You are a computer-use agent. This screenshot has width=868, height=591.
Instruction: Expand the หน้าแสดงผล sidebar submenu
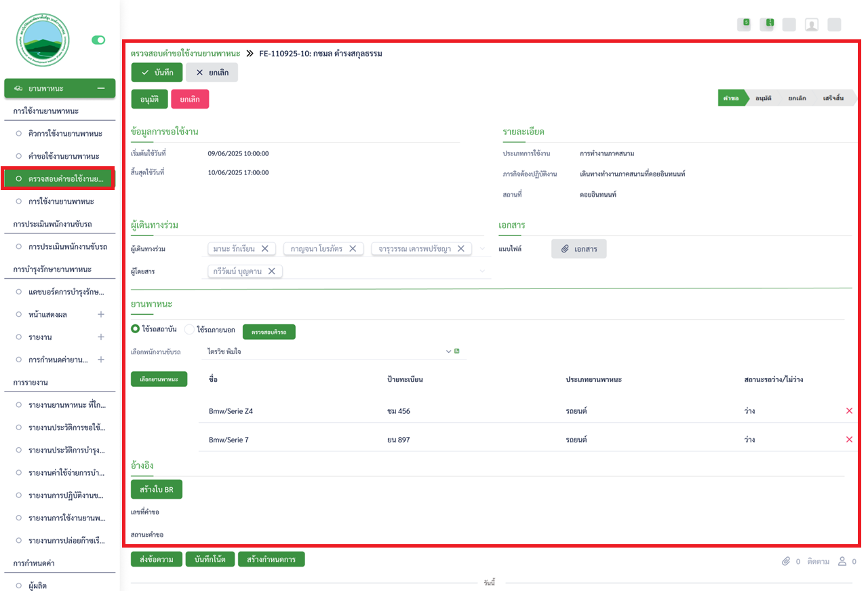click(x=101, y=315)
